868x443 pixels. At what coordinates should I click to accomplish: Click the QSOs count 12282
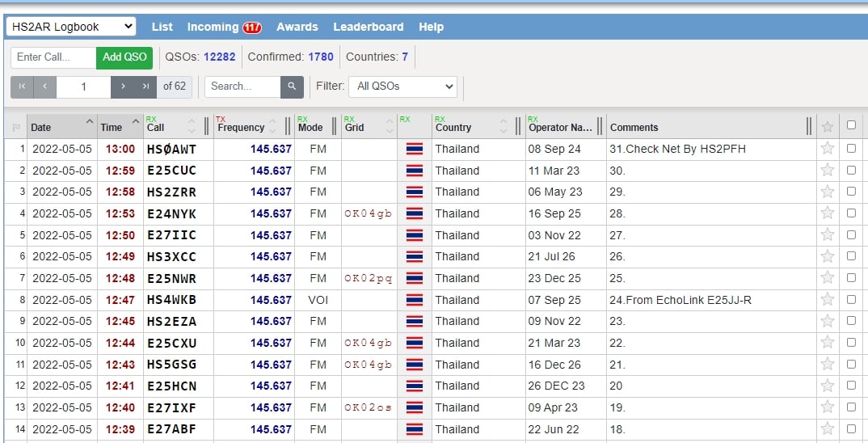[x=220, y=57]
